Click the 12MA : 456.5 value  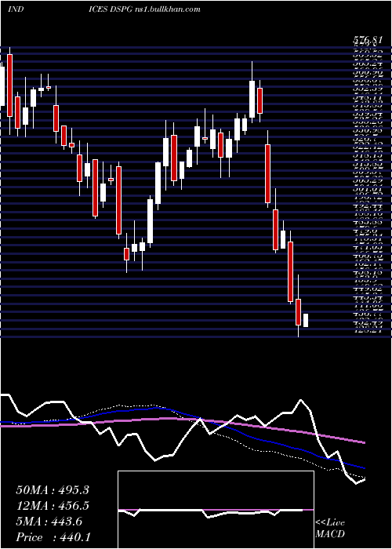tap(53, 506)
